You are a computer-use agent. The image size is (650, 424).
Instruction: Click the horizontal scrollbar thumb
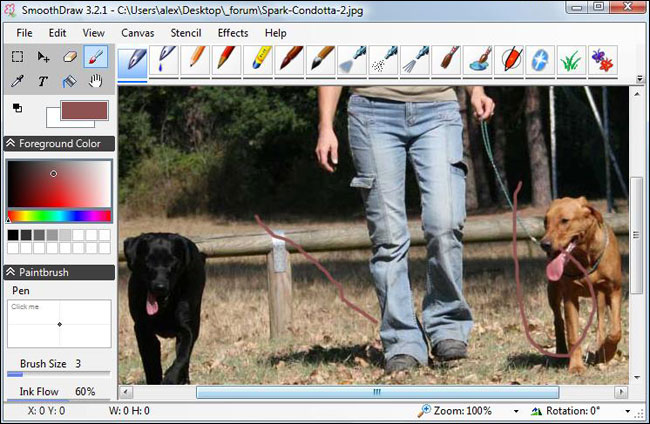pyautogui.click(x=377, y=393)
